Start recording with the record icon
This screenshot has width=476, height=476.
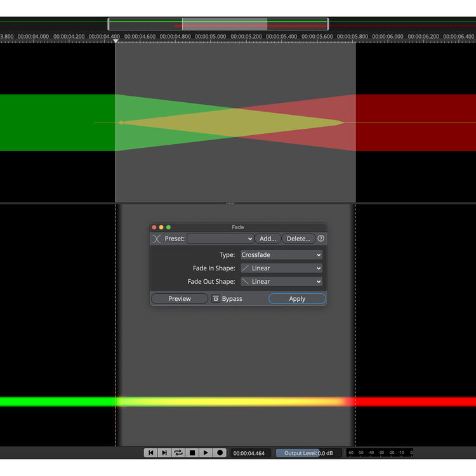(x=220, y=453)
